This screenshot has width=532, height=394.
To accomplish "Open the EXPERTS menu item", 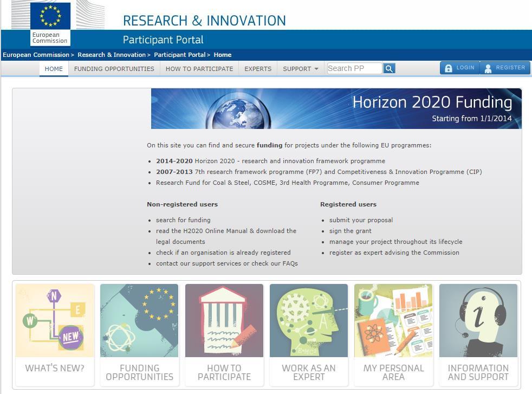I will click(258, 69).
